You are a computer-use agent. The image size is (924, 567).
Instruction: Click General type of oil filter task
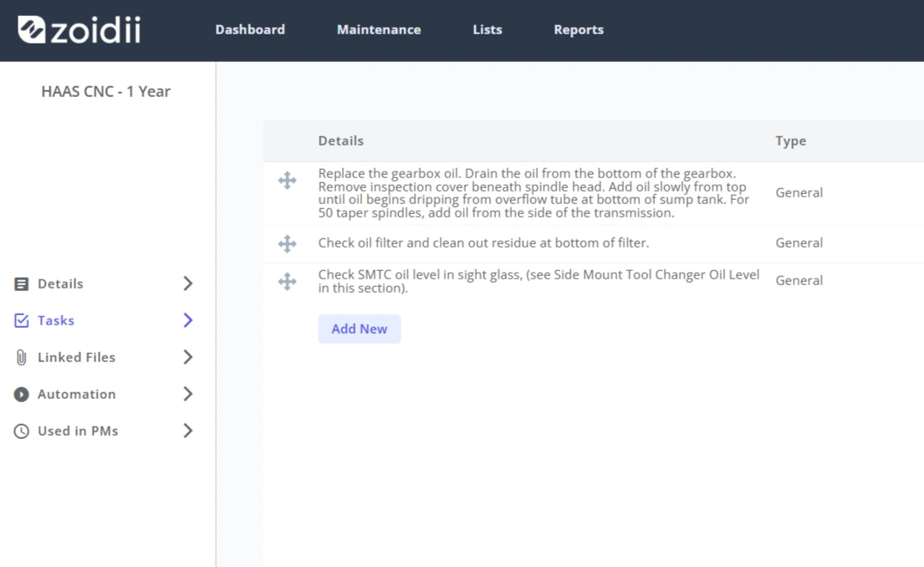[799, 243]
